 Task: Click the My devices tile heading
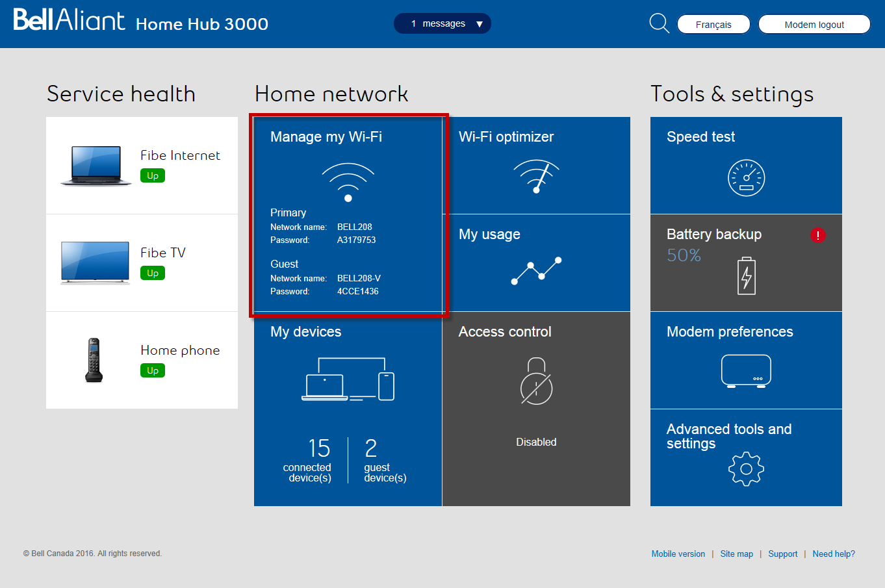pos(305,331)
